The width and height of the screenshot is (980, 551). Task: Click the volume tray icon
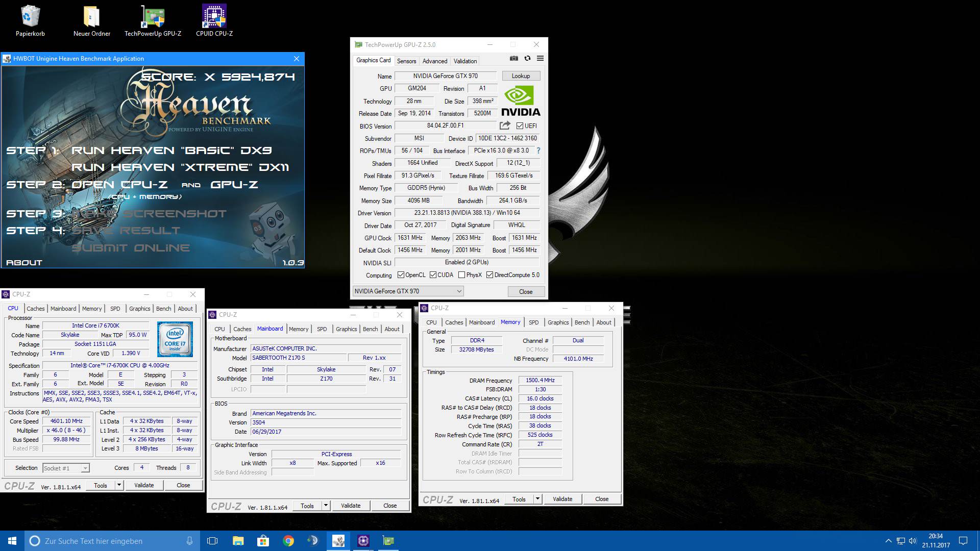pos(913,541)
